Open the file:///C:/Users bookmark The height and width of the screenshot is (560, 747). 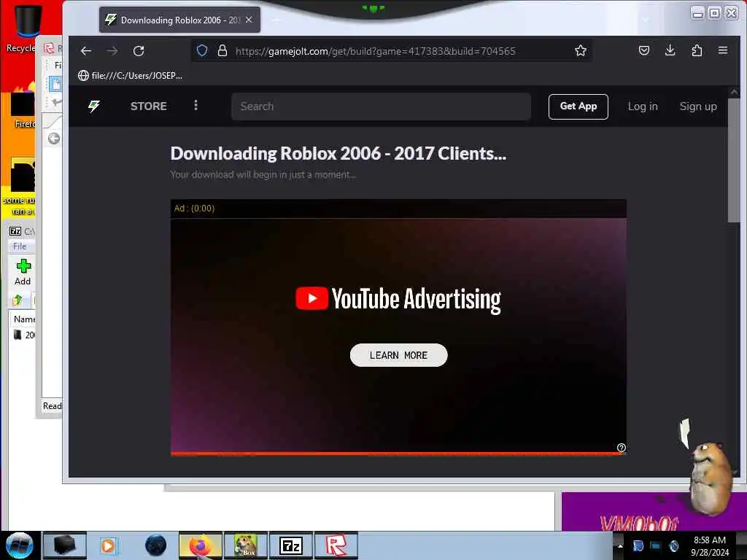(x=130, y=75)
